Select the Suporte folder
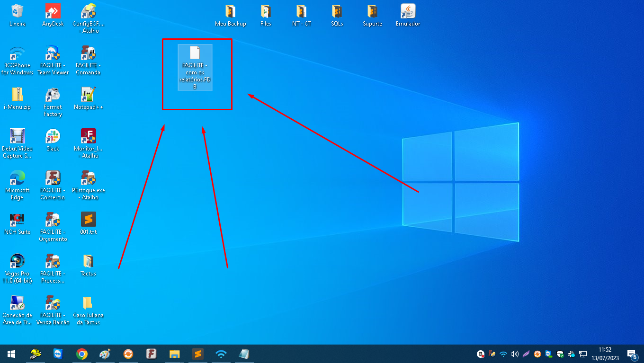This screenshot has height=363, width=644. click(x=373, y=16)
